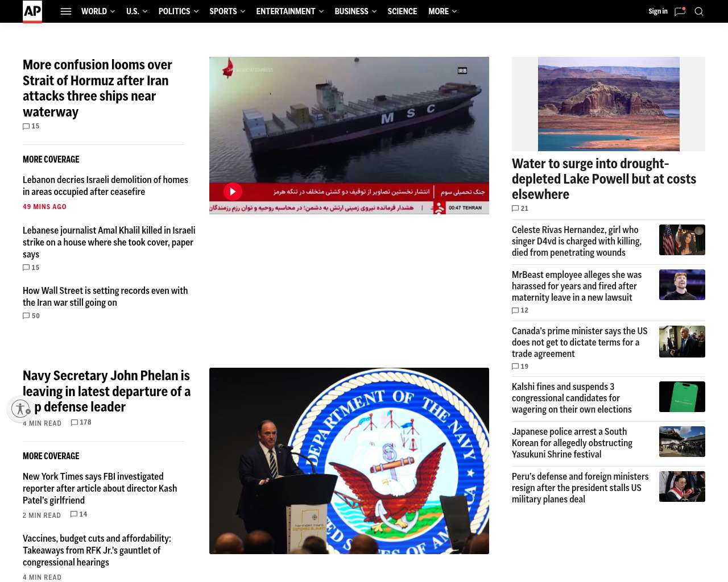The width and height of the screenshot is (728, 582).
Task: Open the search magnifier icon
Action: point(699,11)
